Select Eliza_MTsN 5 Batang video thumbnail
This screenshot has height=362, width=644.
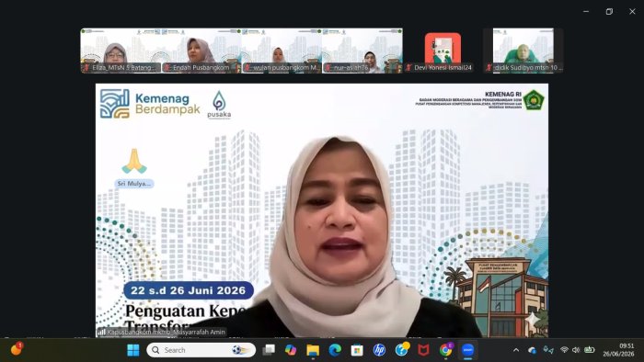coord(121,51)
